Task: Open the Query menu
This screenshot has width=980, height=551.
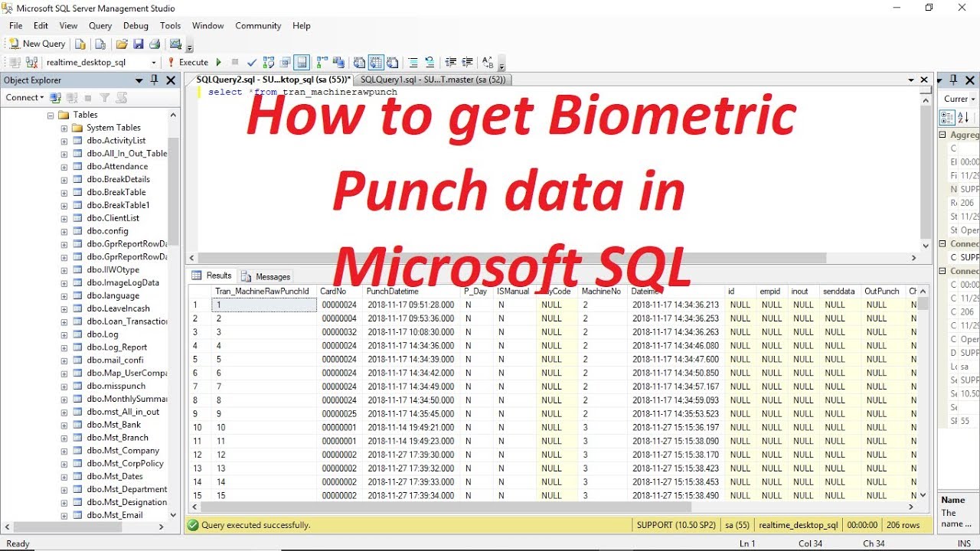Action: tap(100, 25)
